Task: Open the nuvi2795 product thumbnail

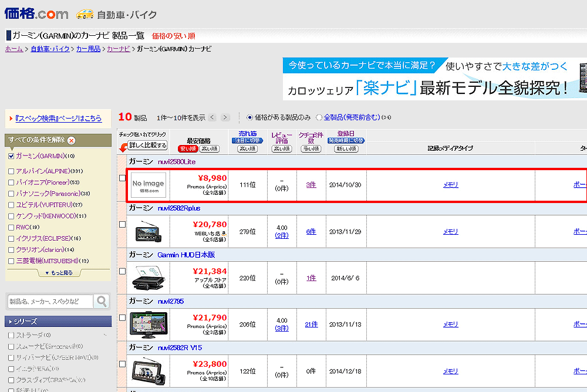Action: click(149, 325)
